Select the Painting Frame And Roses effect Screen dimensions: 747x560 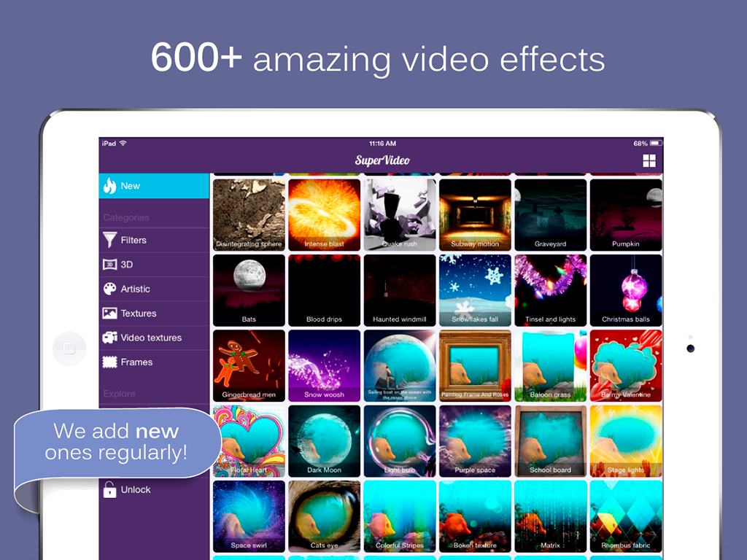point(475,366)
